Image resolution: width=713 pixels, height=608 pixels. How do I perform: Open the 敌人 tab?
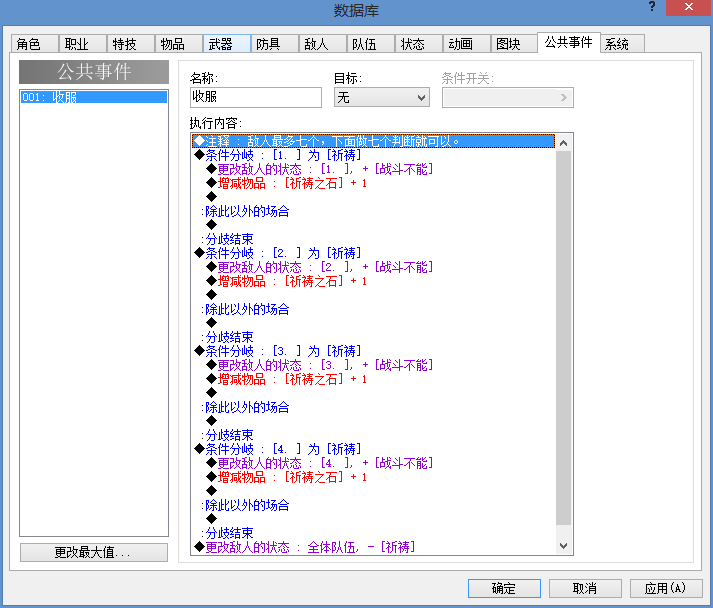[x=323, y=44]
